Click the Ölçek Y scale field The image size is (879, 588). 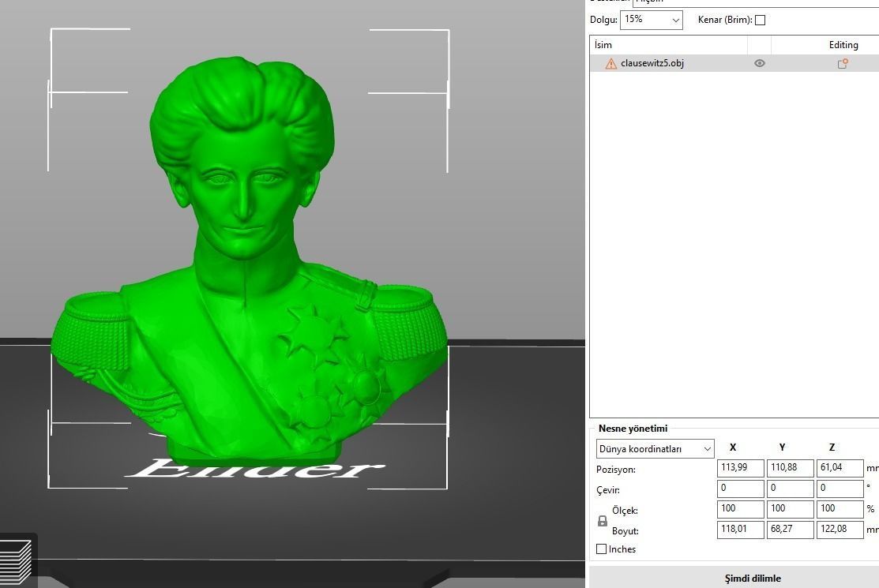coord(791,508)
